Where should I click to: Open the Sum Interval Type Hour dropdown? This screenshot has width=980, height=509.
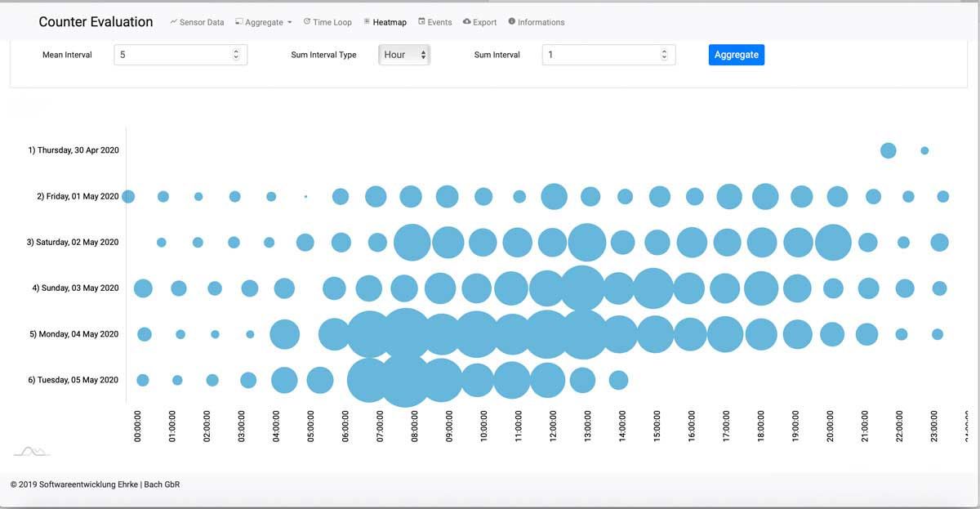pos(404,55)
